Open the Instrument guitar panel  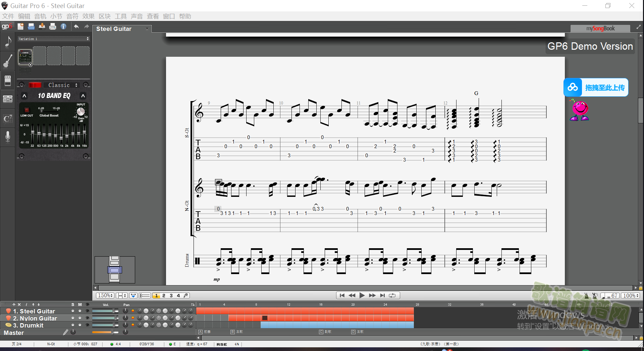click(8, 61)
